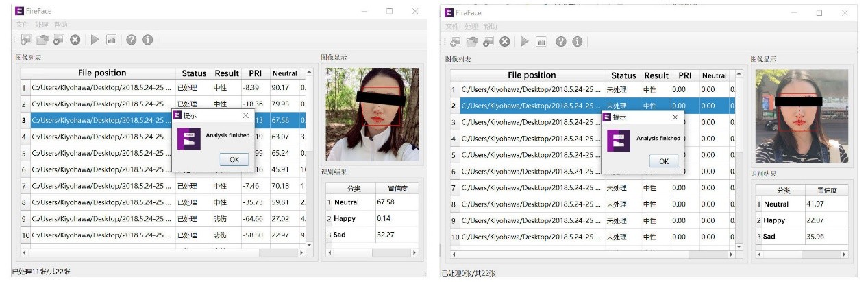Click the File position column header in right window

point(531,75)
